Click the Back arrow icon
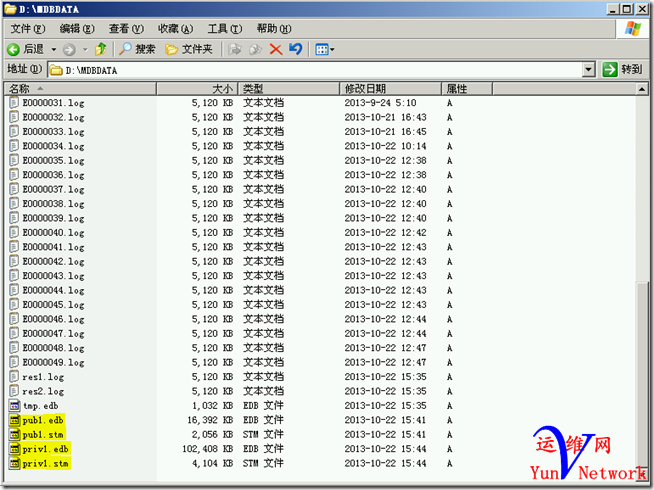This screenshot has width=654, height=490. coord(13,50)
